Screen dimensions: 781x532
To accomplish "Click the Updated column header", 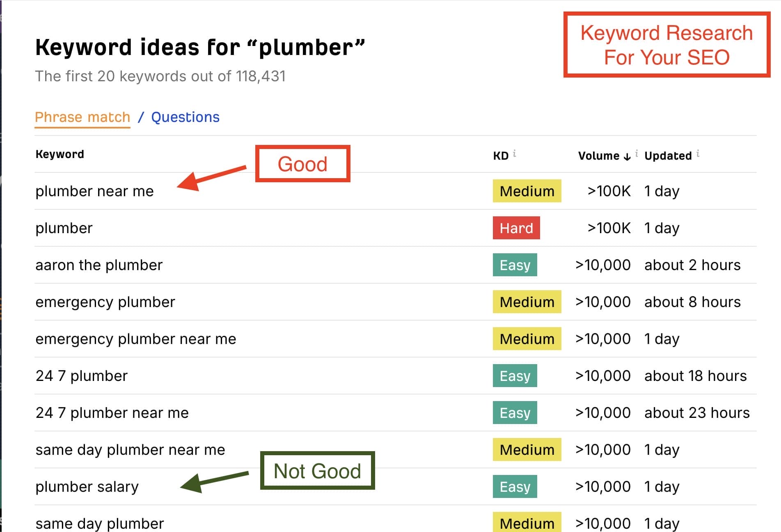I will tap(668, 156).
